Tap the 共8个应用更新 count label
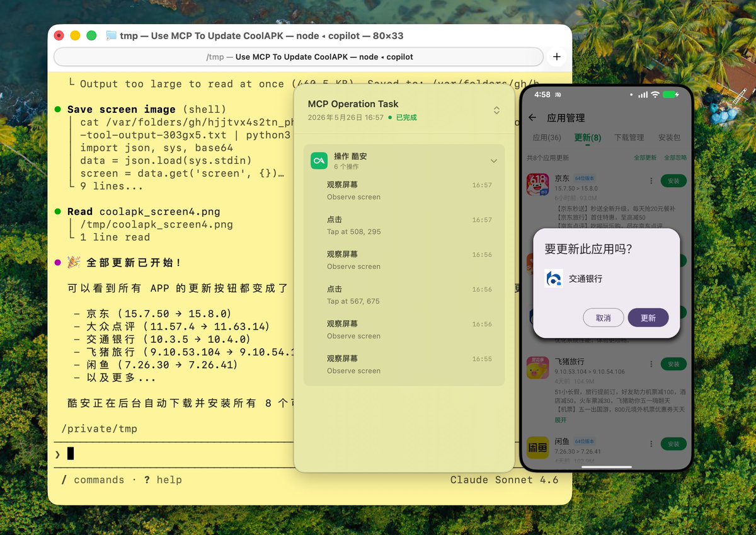 [x=548, y=158]
